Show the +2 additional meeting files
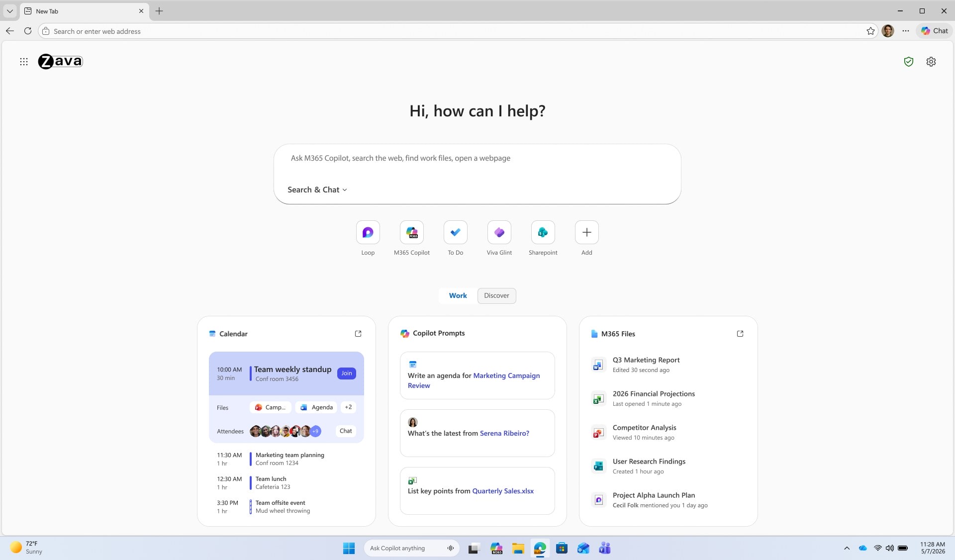This screenshot has width=955, height=560. 348,407
